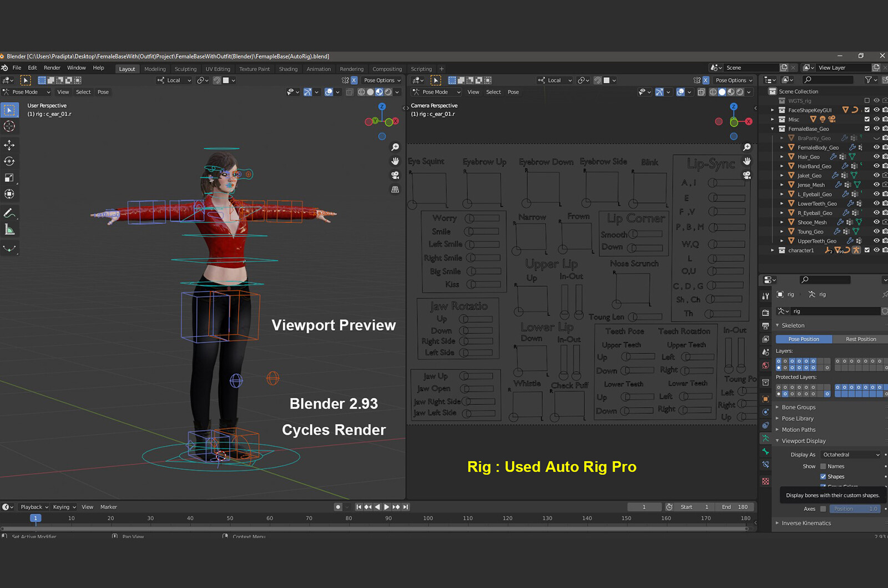Expand the FemaleBody_Geo outliner entry
The height and width of the screenshot is (588, 888).
pos(782,147)
